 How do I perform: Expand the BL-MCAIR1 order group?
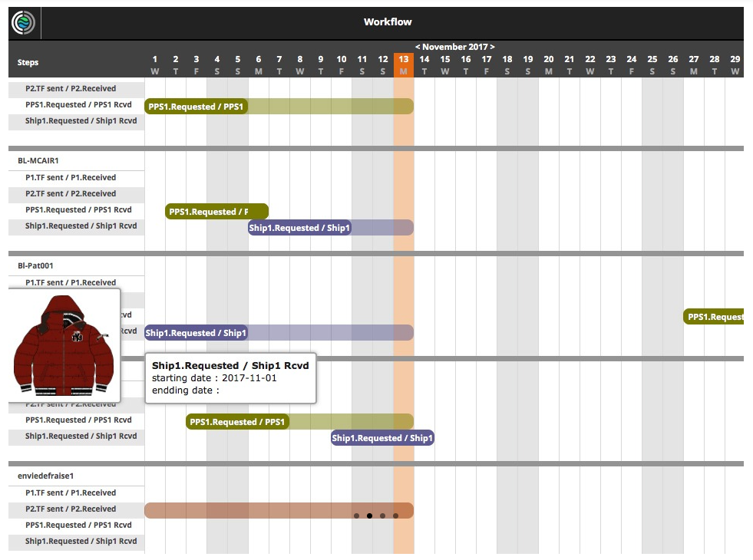point(38,160)
